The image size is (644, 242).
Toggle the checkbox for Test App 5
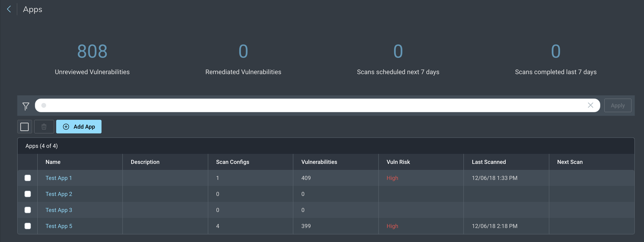27,226
